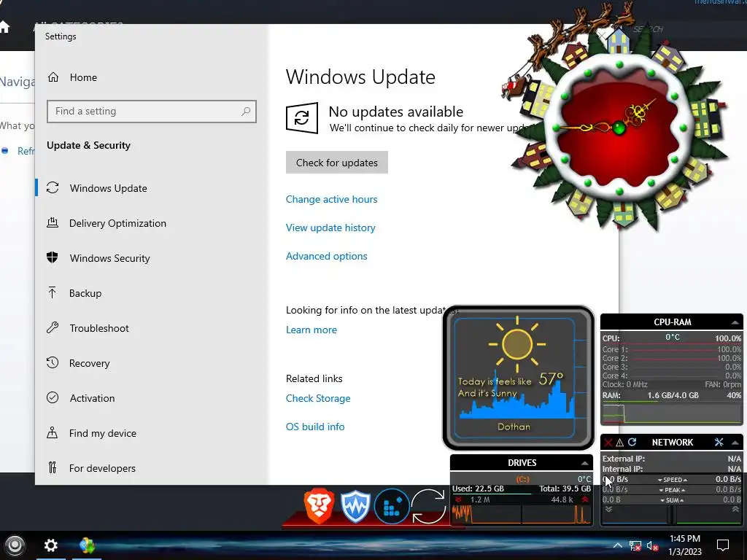Viewport: 747px width, 560px height.
Task: Open View update history link
Action: click(x=330, y=227)
